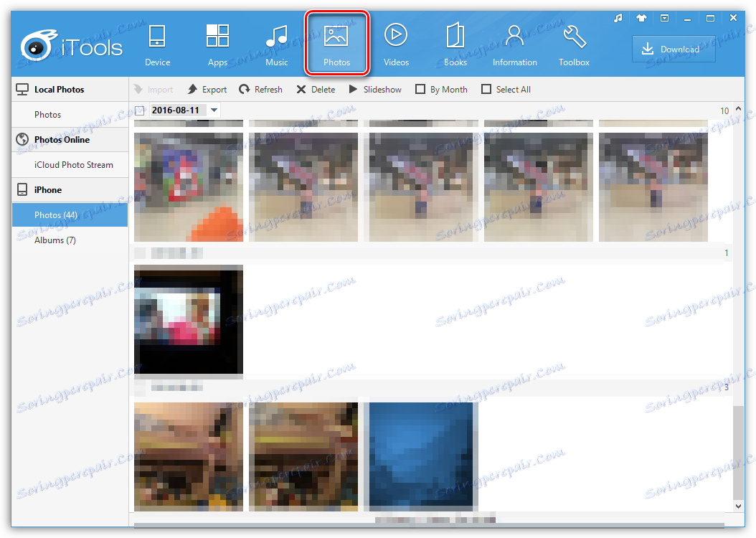Screen dimensions: 756x538
Task: Select the iPhone header
Action: 70,190
